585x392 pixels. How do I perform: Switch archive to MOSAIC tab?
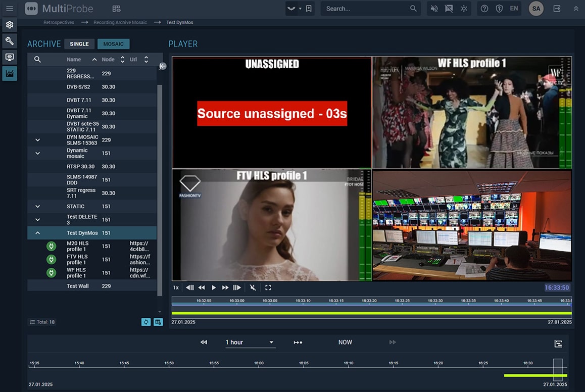tap(114, 44)
